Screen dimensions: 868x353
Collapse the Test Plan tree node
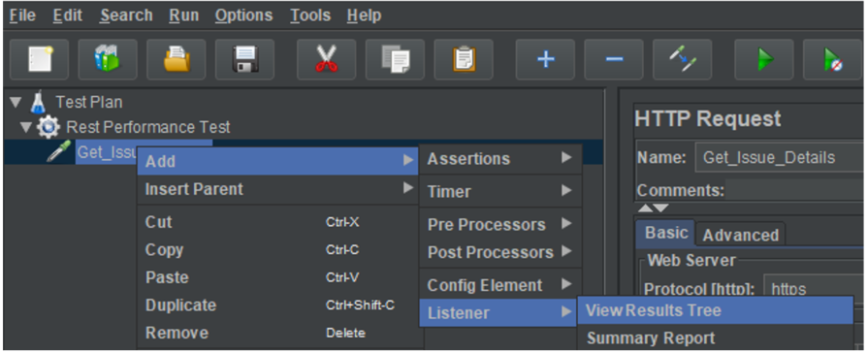click(16, 103)
